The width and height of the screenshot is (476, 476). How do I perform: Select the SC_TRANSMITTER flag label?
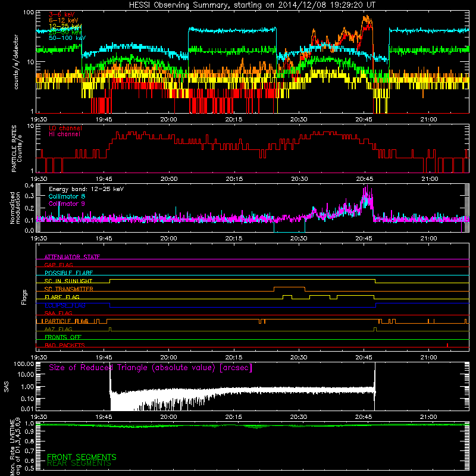[69, 289]
